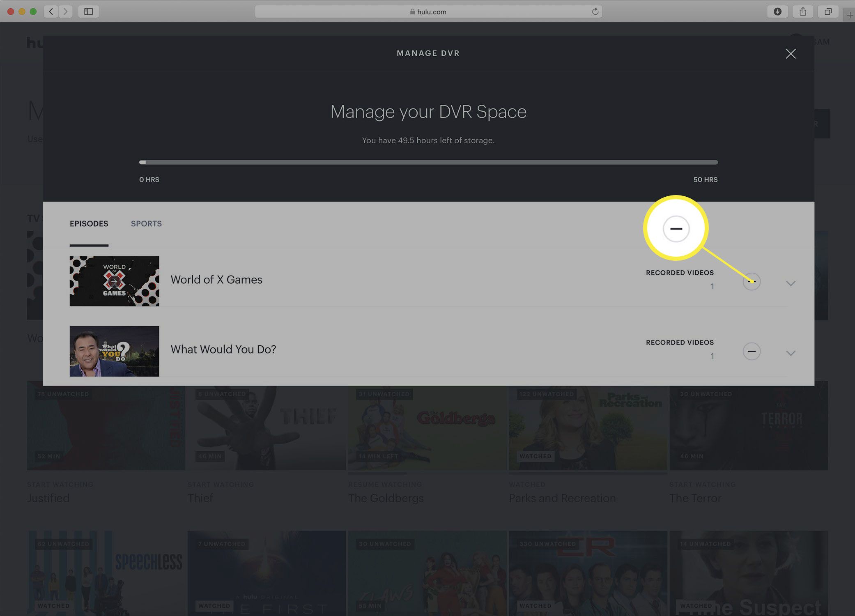Image resolution: width=855 pixels, height=616 pixels.
Task: Click the minus button on World of X Games
Action: pyautogui.click(x=752, y=281)
